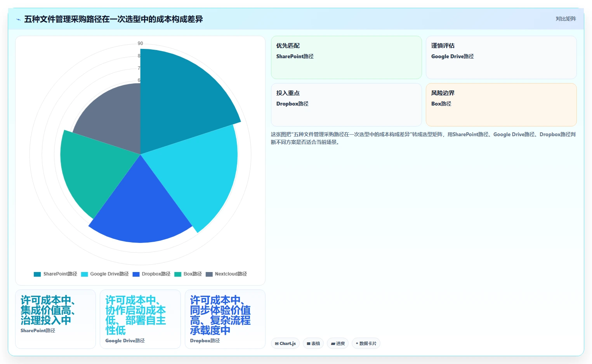Click the 表格 tag icon

309,343
